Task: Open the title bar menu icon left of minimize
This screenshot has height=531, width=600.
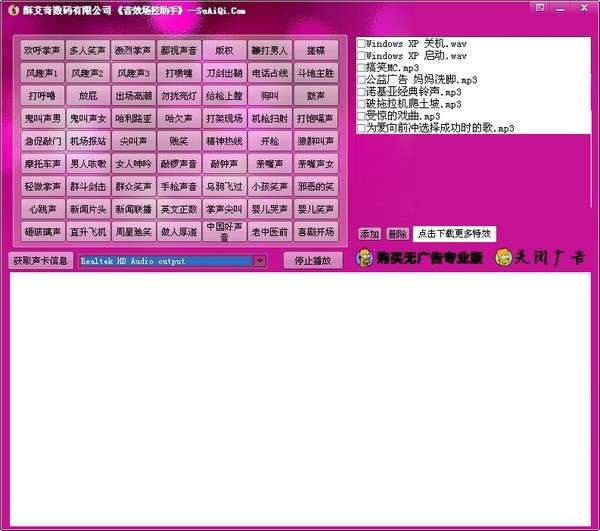Action: (x=540, y=8)
